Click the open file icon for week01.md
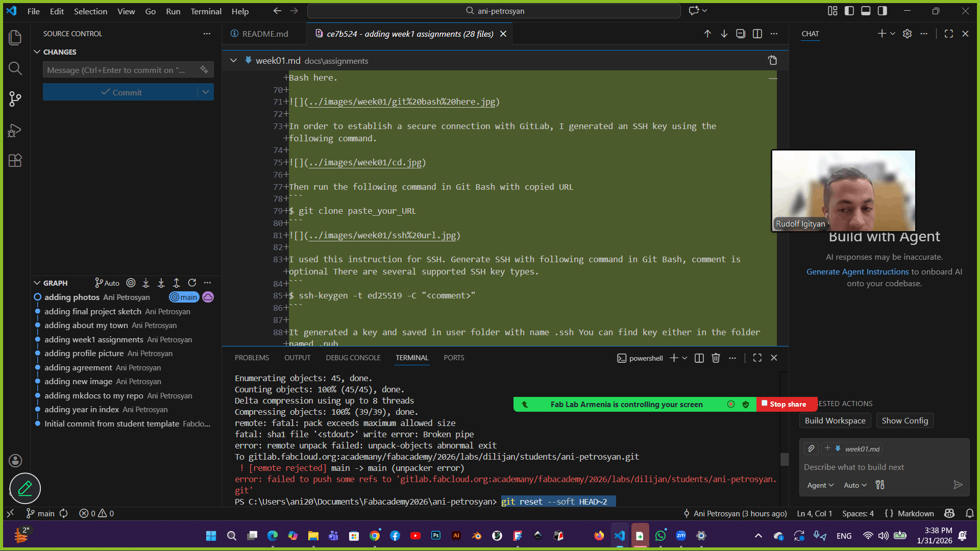This screenshot has height=551, width=980. point(772,60)
